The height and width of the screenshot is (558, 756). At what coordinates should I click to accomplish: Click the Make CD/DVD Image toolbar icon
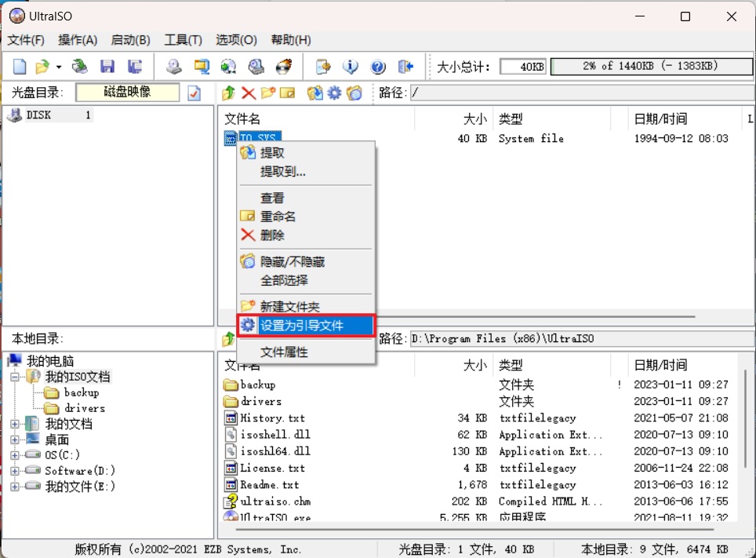click(x=173, y=66)
